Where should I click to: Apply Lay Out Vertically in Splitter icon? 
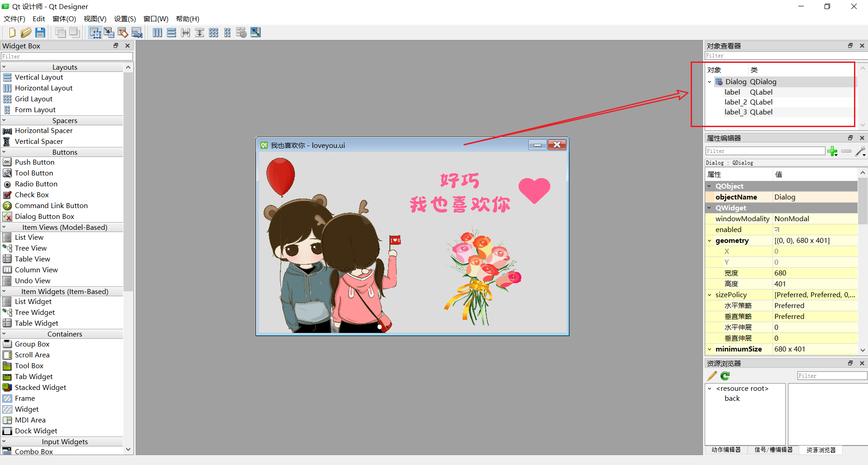click(199, 33)
